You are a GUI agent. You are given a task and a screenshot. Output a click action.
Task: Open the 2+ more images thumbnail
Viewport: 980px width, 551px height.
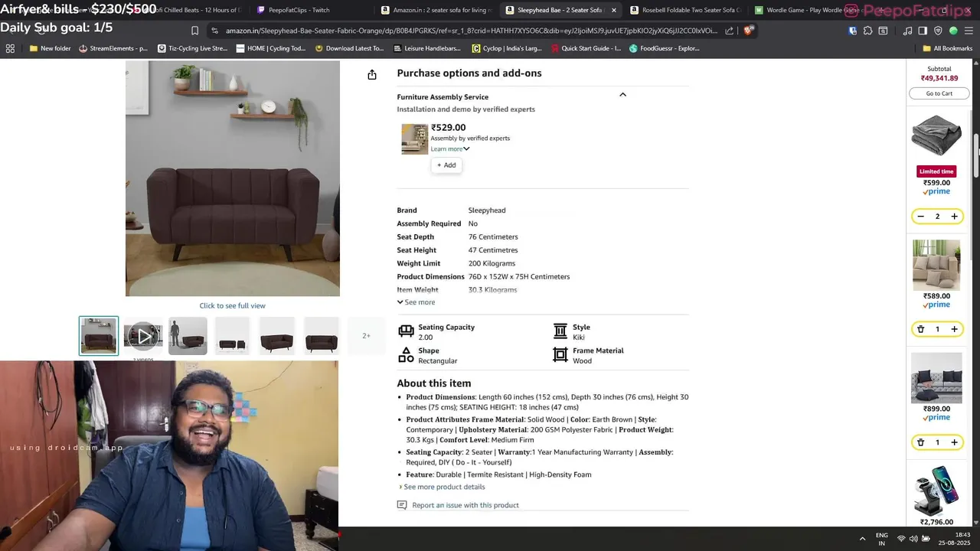point(366,336)
